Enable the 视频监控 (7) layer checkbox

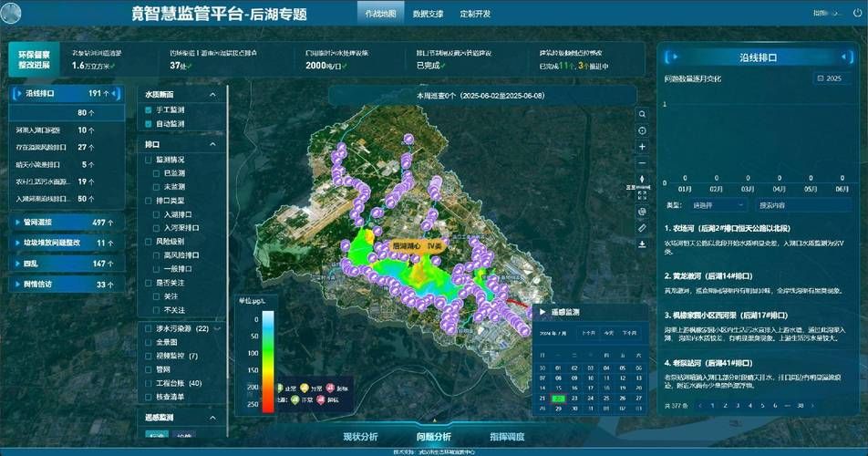pos(149,356)
